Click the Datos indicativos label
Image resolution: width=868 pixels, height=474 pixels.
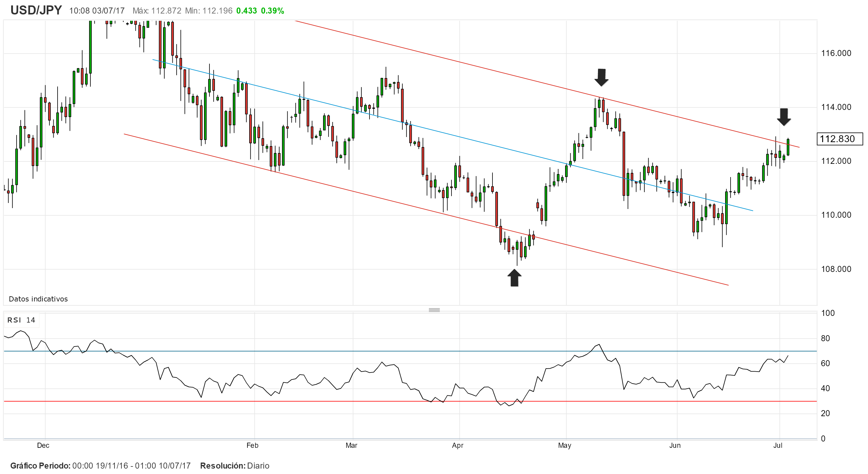coord(38,299)
